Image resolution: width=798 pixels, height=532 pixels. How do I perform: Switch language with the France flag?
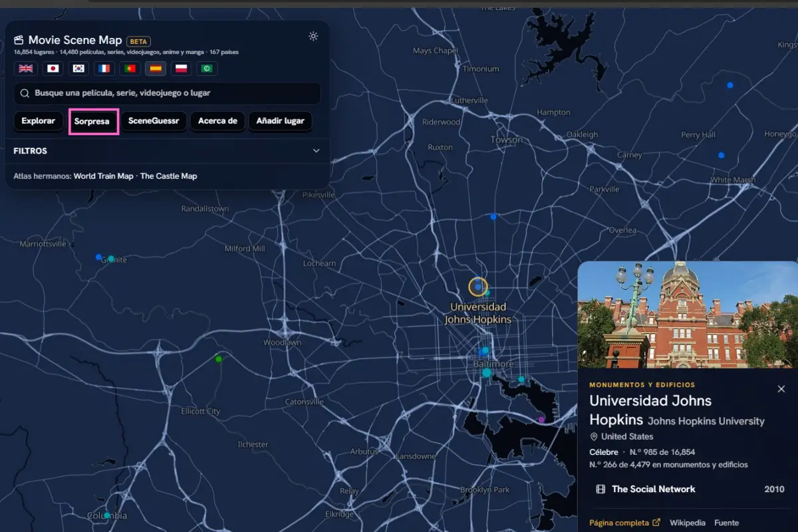pos(104,68)
